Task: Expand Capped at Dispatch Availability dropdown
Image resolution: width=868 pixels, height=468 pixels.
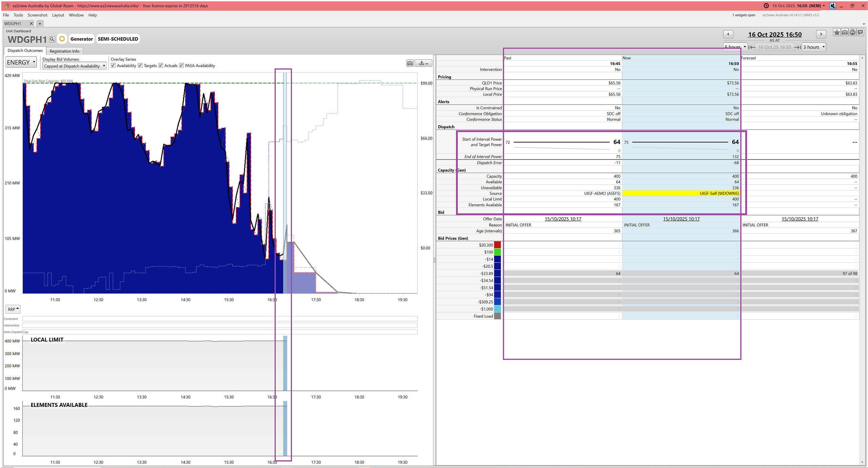Action: tap(75, 66)
